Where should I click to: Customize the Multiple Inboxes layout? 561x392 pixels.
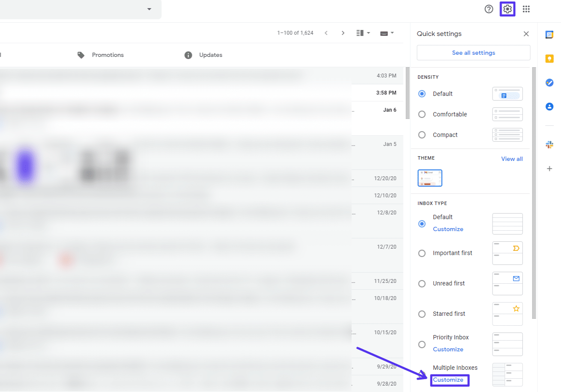pos(449,380)
